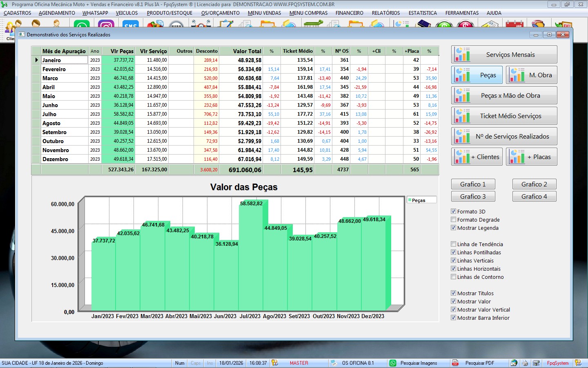Click the printer icon in status bar
The height and width of the screenshot is (368, 588).
point(525,363)
